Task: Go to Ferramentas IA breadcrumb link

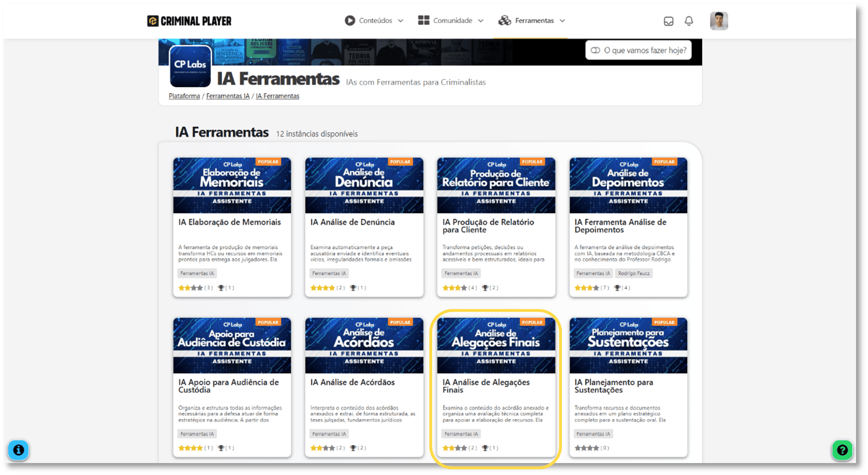Action: (x=228, y=96)
